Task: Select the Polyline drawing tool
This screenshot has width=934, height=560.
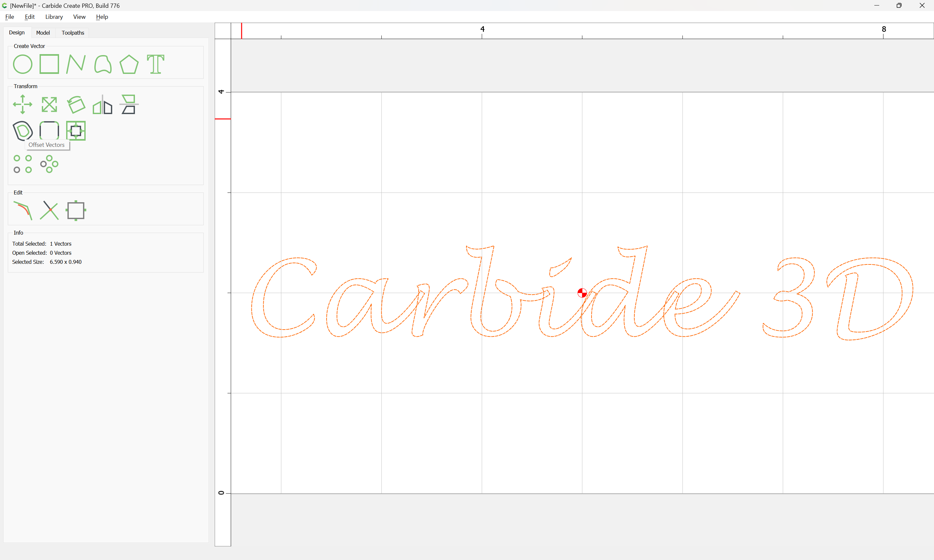Action: click(x=76, y=64)
